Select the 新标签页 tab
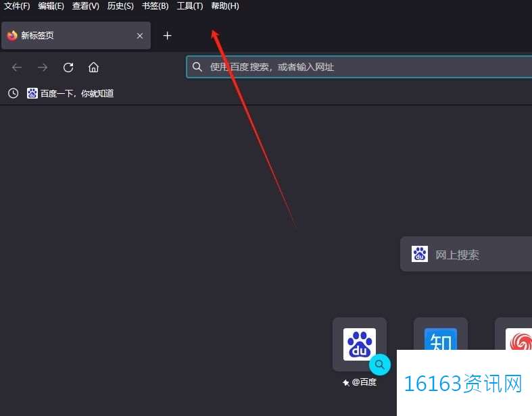532x416 pixels. tap(76, 36)
